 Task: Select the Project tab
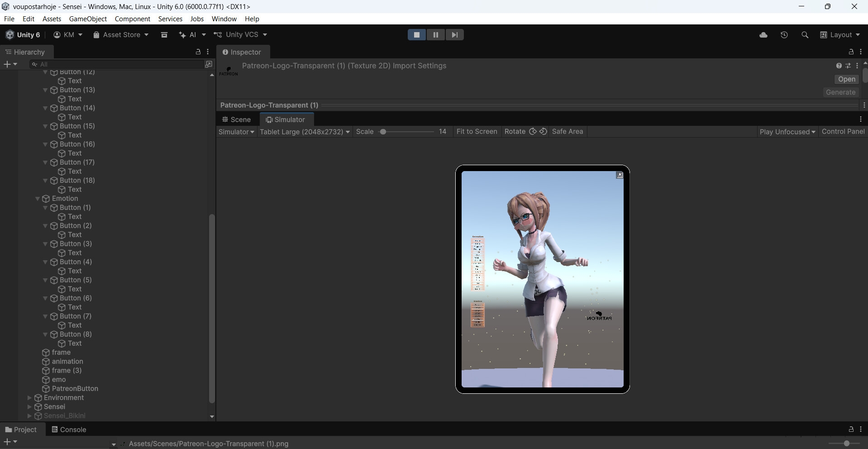(21, 430)
